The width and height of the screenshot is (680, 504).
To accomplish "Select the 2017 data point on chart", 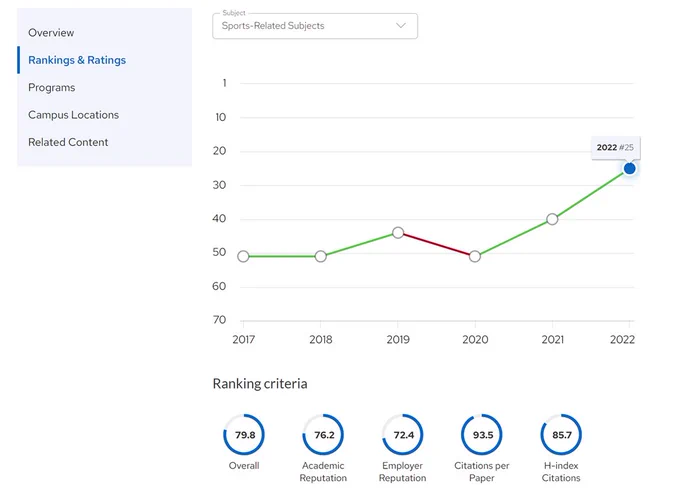I will click(243, 256).
